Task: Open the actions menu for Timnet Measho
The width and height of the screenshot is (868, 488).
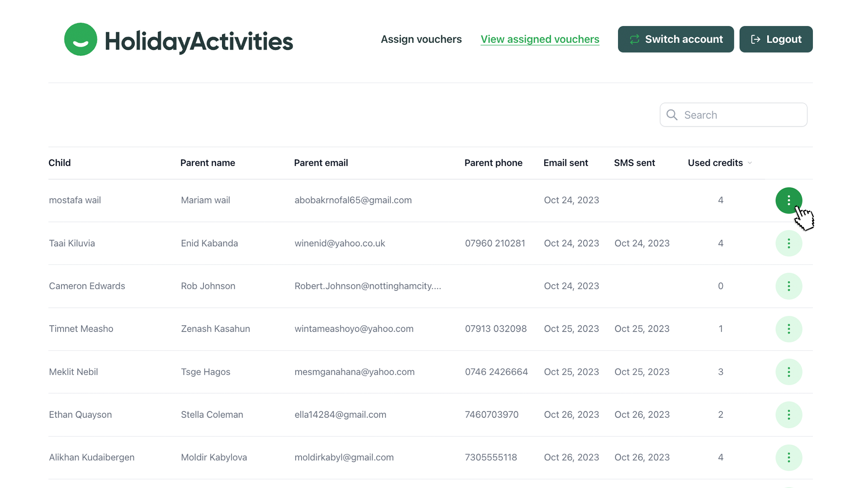Action: pos(788,329)
